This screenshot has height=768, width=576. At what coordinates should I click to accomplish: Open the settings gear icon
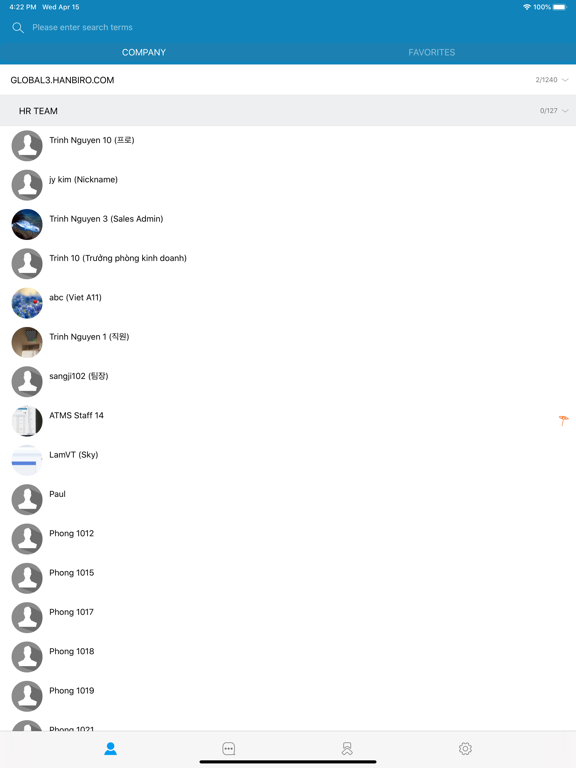pyautogui.click(x=465, y=748)
